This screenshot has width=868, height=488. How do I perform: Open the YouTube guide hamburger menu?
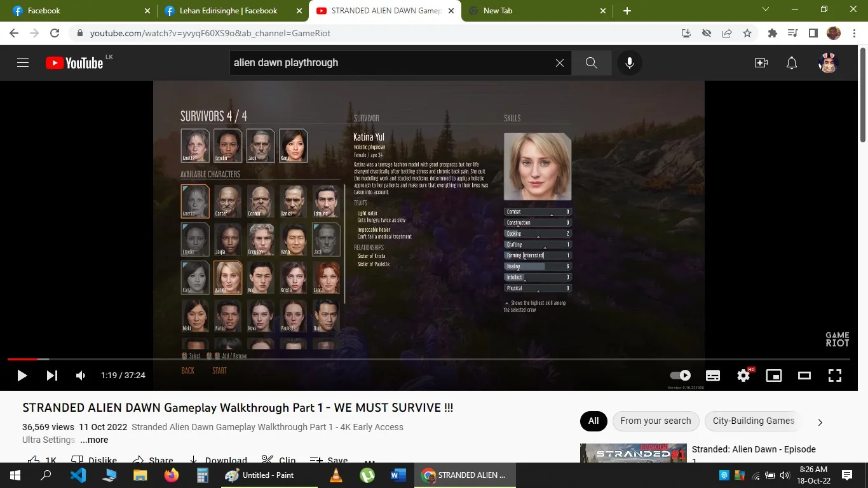click(23, 63)
